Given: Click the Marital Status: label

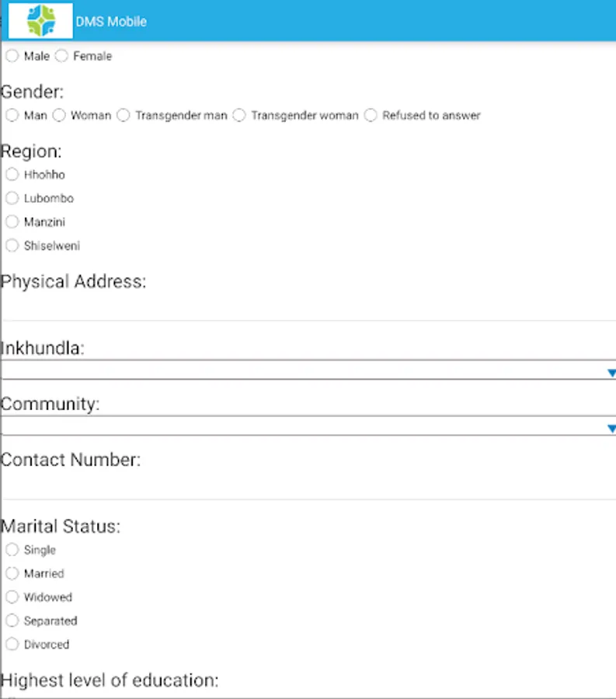Looking at the screenshot, I should 61,526.
